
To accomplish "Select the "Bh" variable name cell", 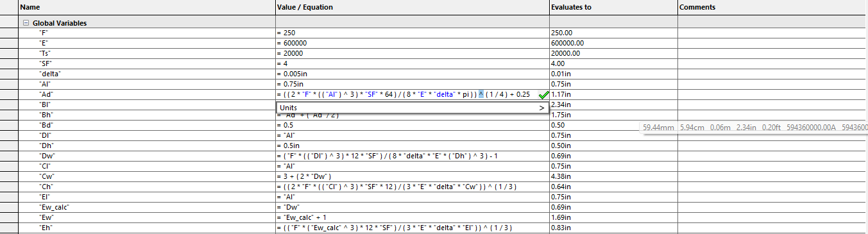I will click(x=147, y=115).
